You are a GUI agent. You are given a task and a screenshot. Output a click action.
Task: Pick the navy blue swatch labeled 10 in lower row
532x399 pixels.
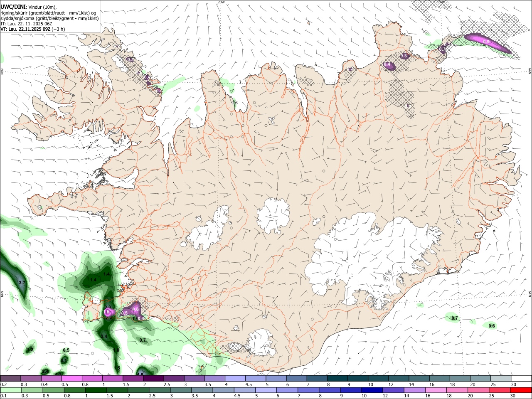coord(371,390)
